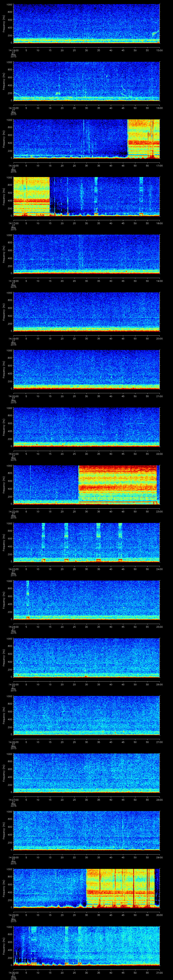Click the 14:24:00 start time label
Image resolution: width=173 pixels, height=980 pixels.
click(x=13, y=627)
